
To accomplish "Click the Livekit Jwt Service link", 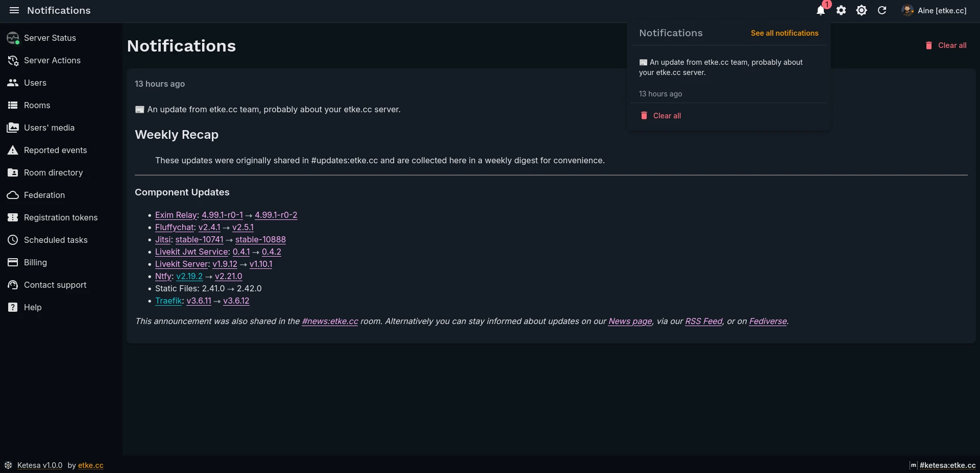I will [191, 252].
